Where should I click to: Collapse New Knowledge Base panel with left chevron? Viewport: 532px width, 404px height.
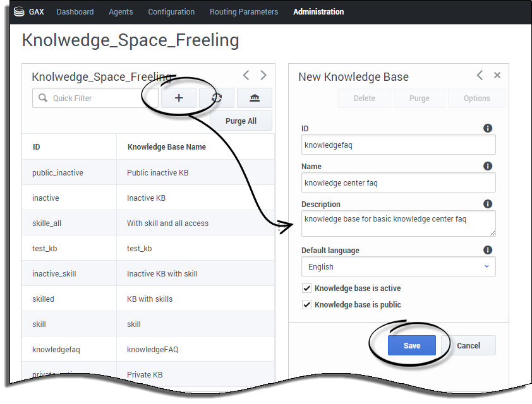pos(480,75)
